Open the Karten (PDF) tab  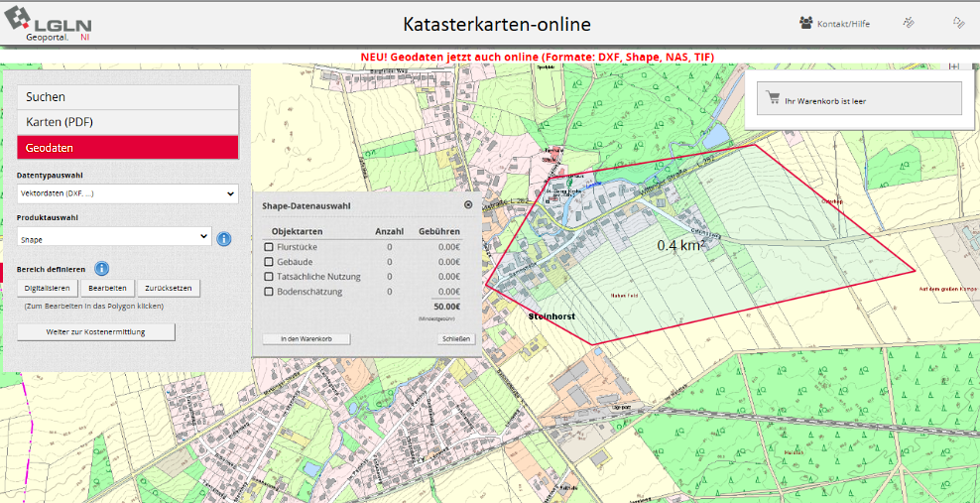point(128,122)
